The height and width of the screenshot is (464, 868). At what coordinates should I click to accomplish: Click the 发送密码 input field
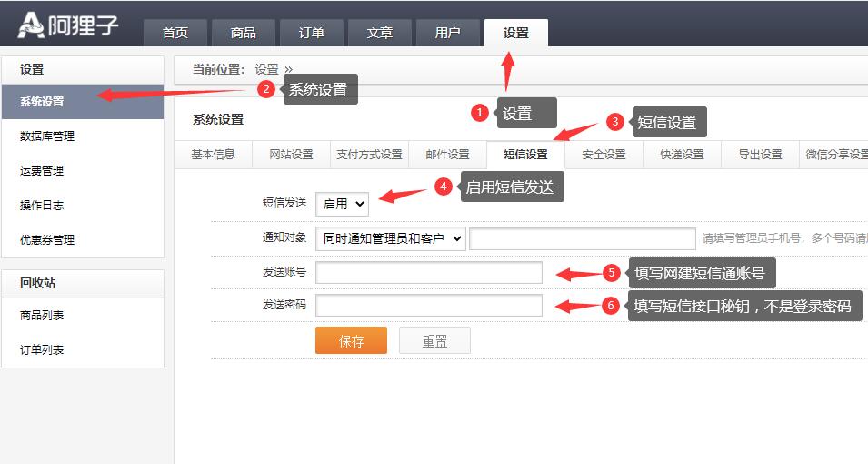click(x=428, y=306)
